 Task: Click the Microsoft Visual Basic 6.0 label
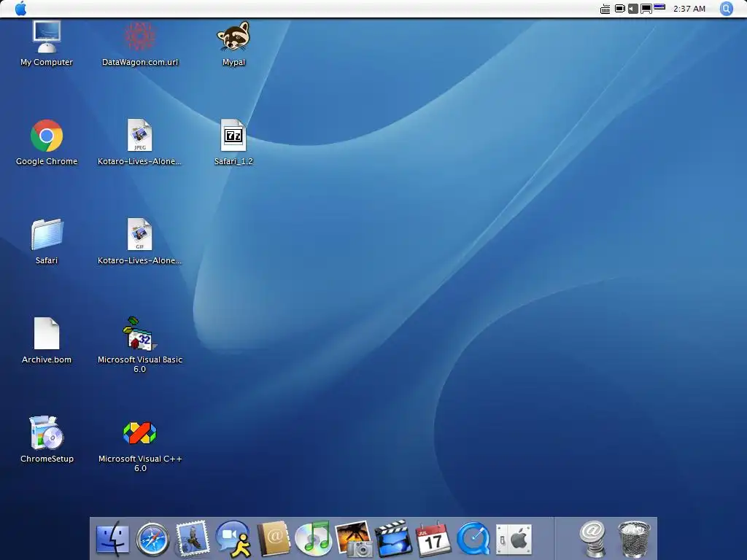coord(140,365)
